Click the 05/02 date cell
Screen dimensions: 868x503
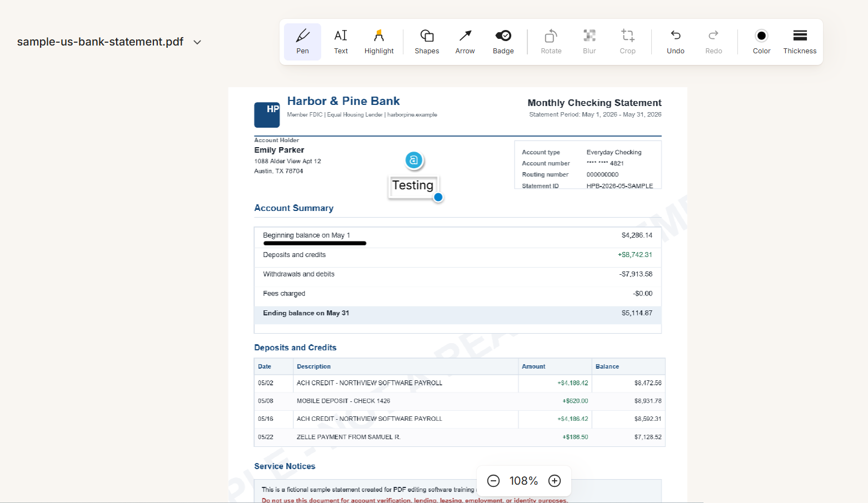pos(266,383)
